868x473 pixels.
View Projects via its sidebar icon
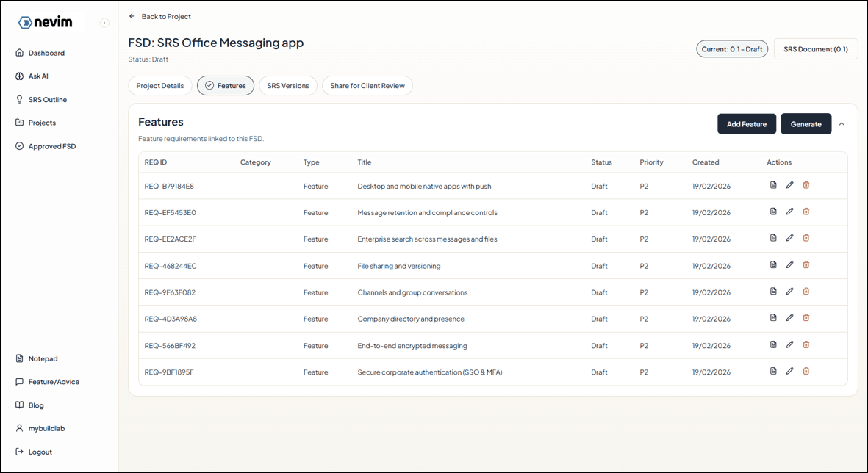click(x=41, y=122)
